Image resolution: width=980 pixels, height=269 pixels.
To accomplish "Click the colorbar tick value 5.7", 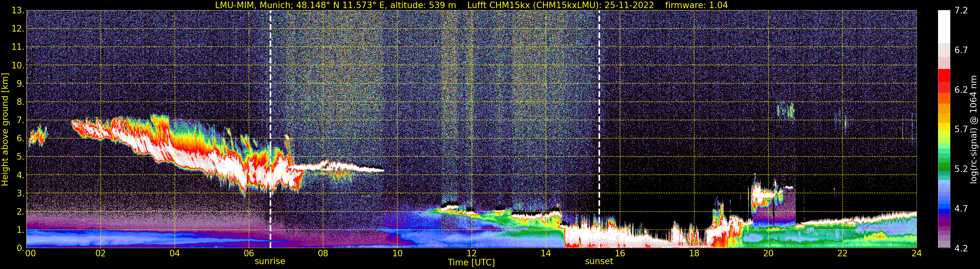I will (x=961, y=130).
